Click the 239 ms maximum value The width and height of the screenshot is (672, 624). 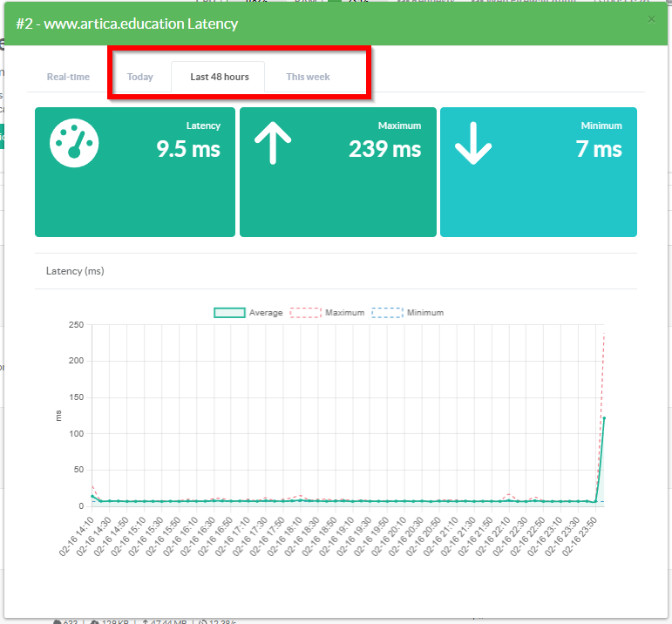[x=384, y=149]
